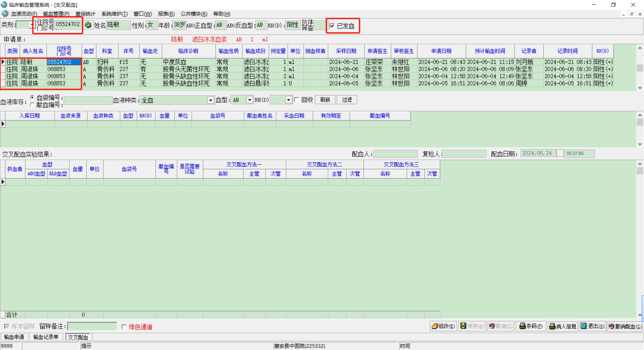The width and height of the screenshot is (644, 350).
Task: Click the app icon in the title bar
Action: click(x=4, y=5)
